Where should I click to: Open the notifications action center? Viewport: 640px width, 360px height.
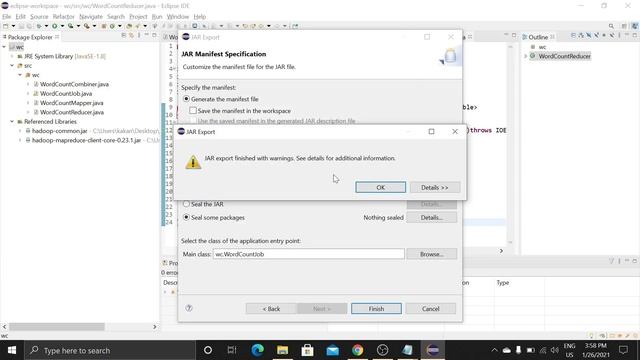(623, 350)
